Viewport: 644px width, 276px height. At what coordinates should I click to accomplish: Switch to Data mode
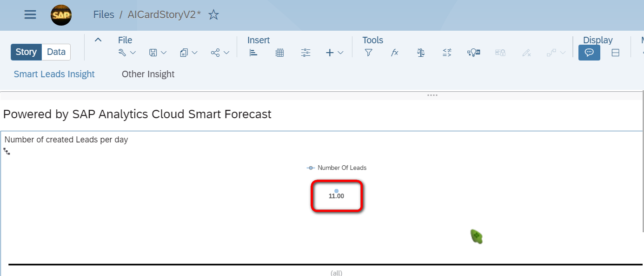click(56, 52)
